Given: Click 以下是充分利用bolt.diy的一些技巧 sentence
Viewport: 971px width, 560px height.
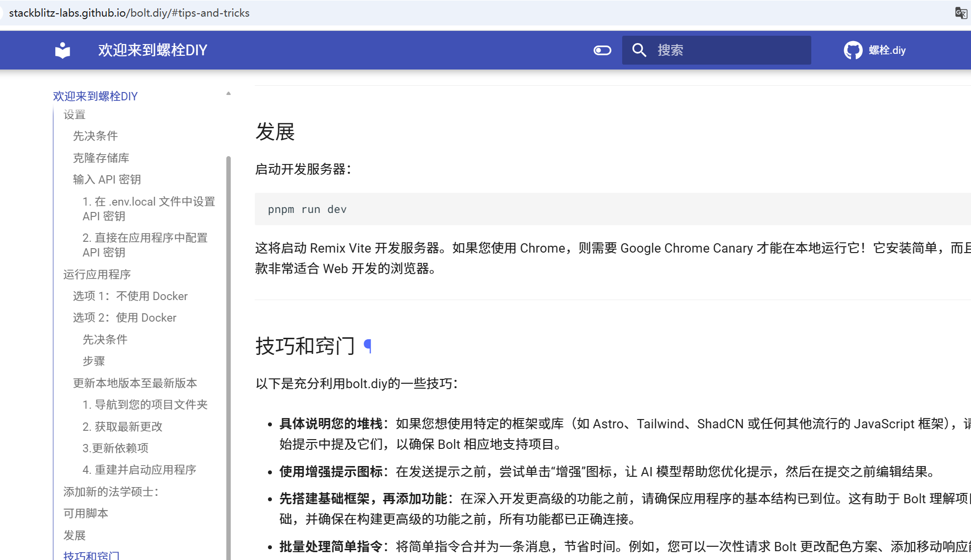Looking at the screenshot, I should (357, 383).
